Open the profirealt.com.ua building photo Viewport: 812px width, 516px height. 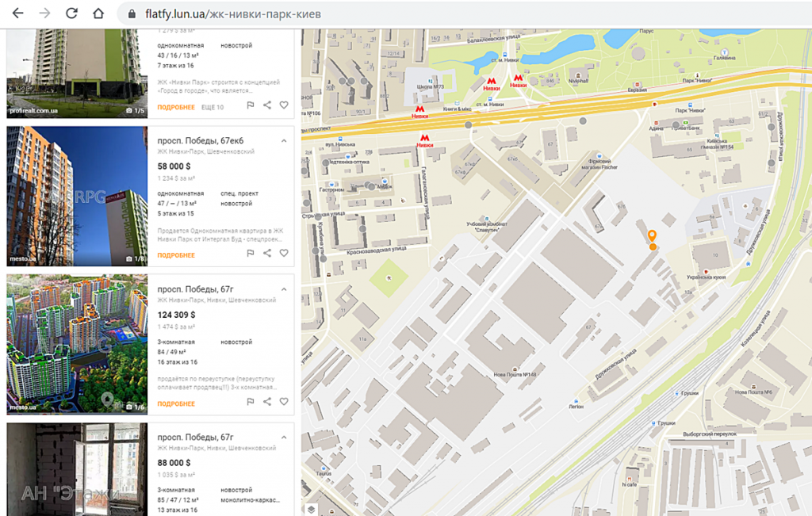click(77, 73)
